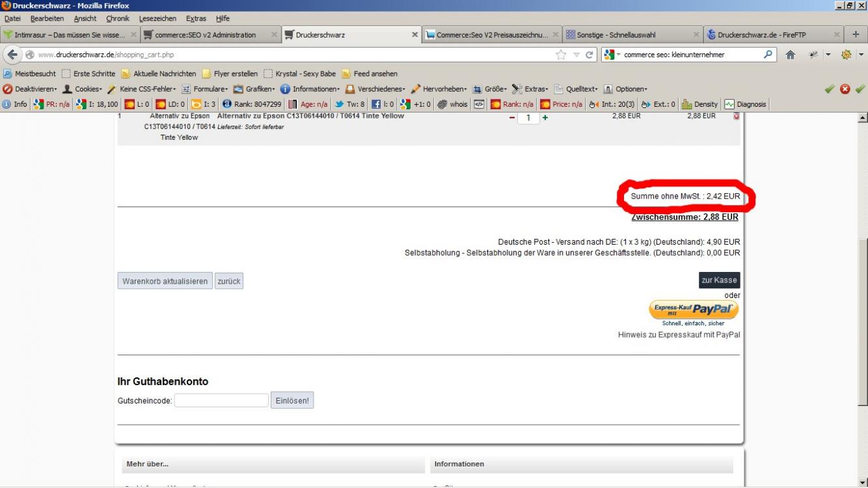This screenshot has width=868, height=488.
Task: Go to the Firefox home page icon
Action: click(x=791, y=55)
